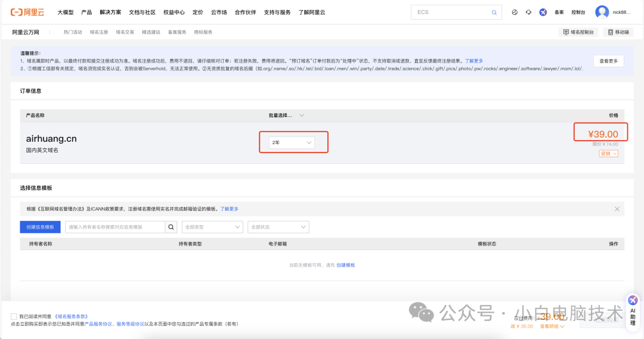Open the globe language icon

(515, 13)
